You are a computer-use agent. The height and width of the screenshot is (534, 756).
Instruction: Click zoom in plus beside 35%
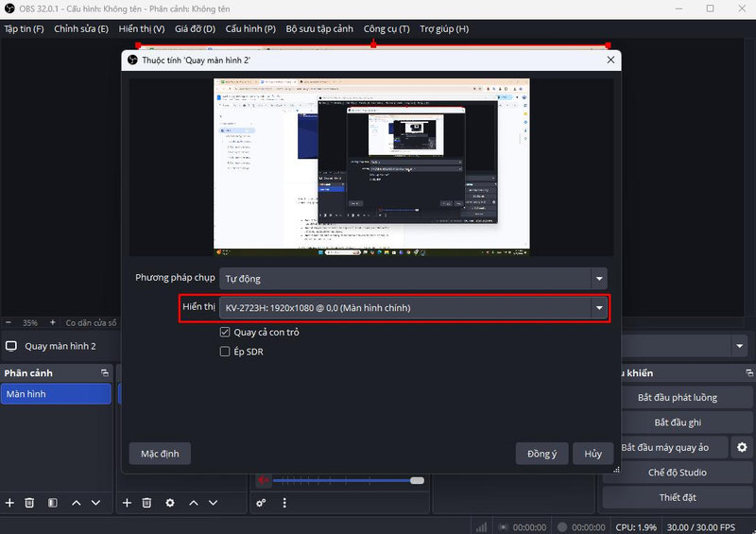(52, 322)
